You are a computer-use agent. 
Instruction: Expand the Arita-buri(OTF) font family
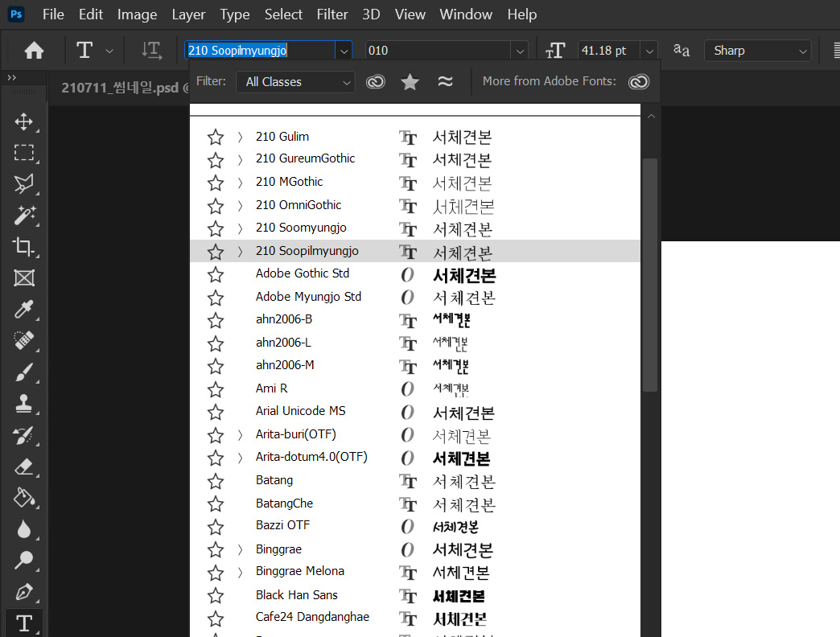(x=240, y=435)
